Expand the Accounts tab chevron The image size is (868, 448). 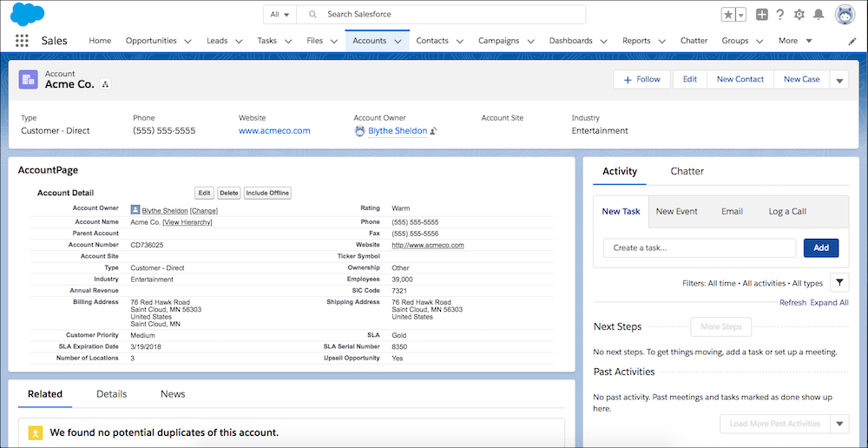click(x=398, y=41)
